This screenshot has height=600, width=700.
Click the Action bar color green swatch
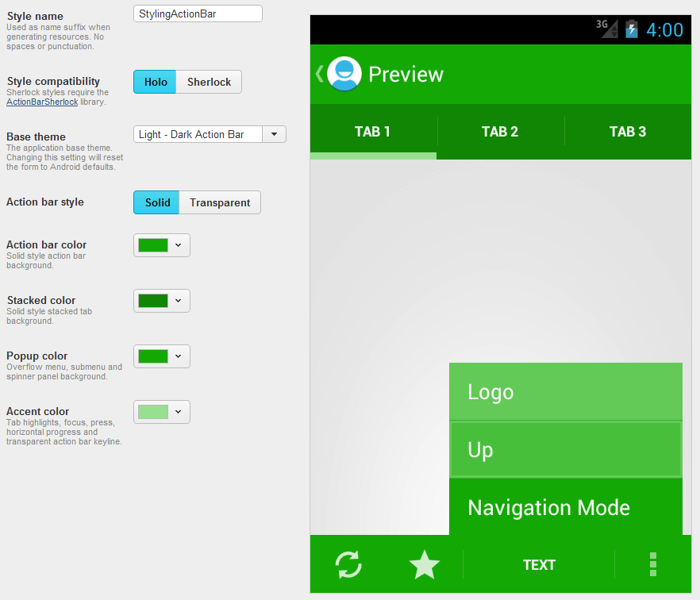coord(153,245)
